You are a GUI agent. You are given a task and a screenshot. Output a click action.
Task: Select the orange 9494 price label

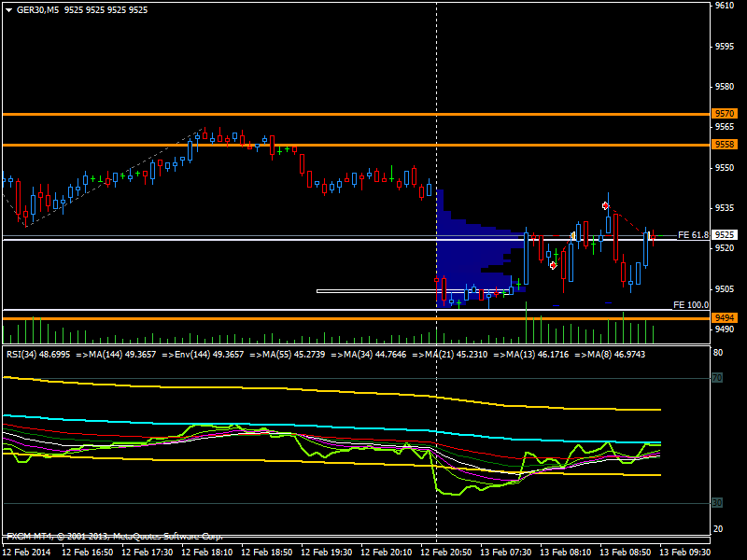(x=725, y=318)
